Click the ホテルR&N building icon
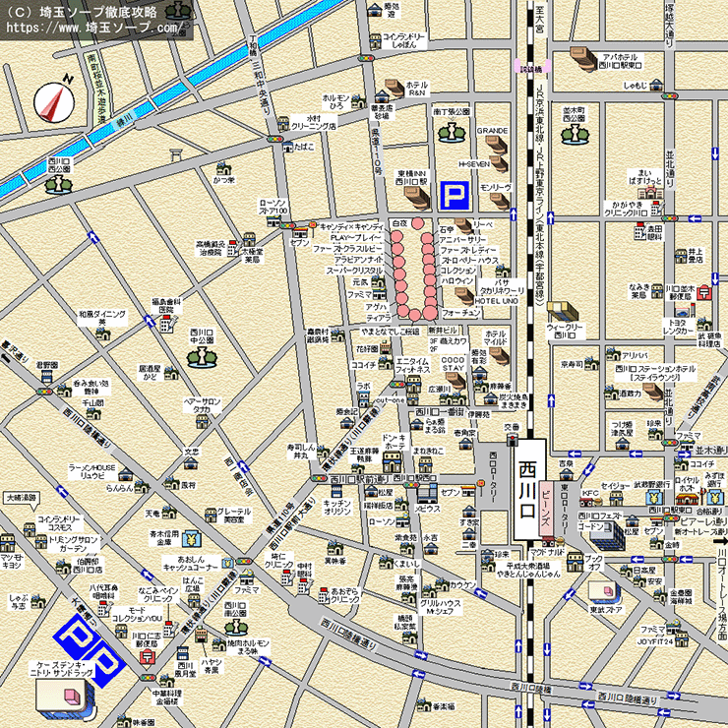The image size is (728, 728). coord(394,89)
